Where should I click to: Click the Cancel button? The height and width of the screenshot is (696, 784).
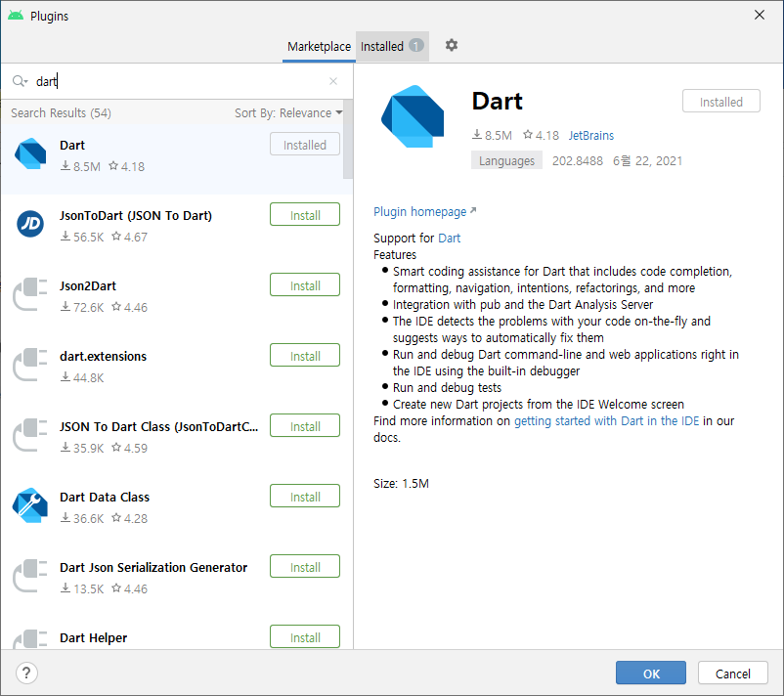tap(732, 673)
